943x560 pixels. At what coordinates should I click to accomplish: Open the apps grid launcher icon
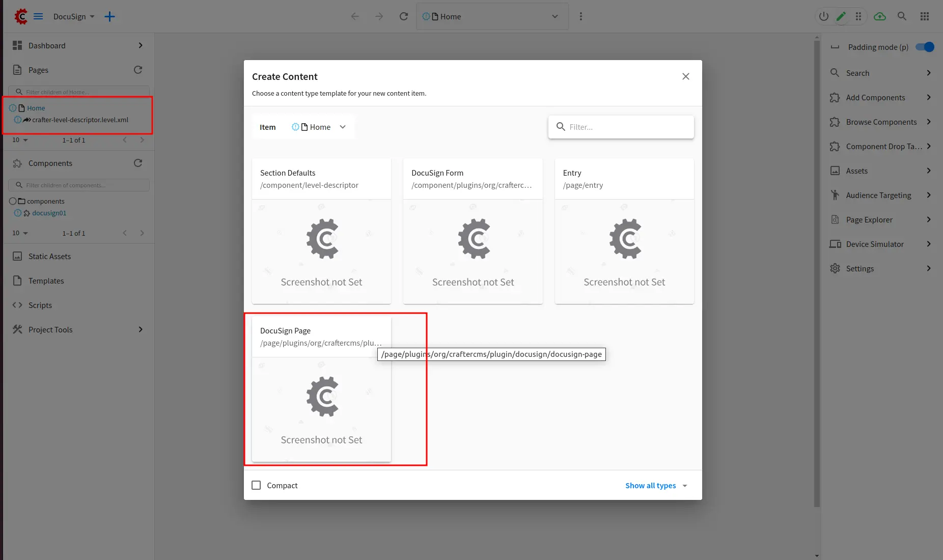point(925,16)
